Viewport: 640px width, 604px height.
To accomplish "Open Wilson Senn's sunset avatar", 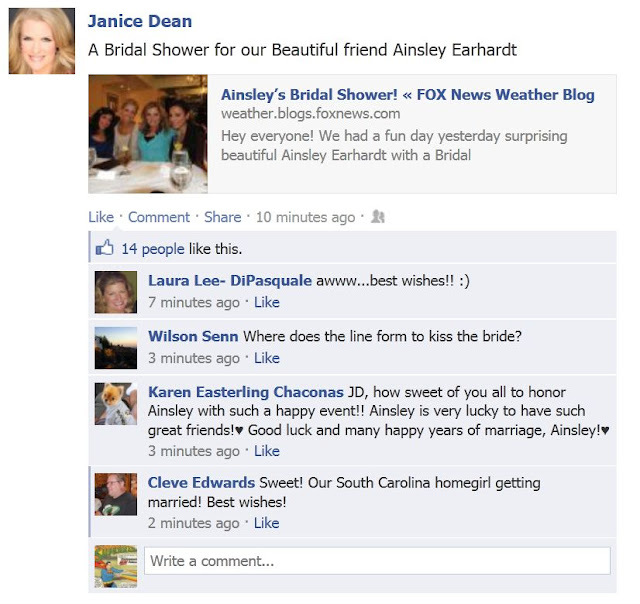I will point(116,348).
